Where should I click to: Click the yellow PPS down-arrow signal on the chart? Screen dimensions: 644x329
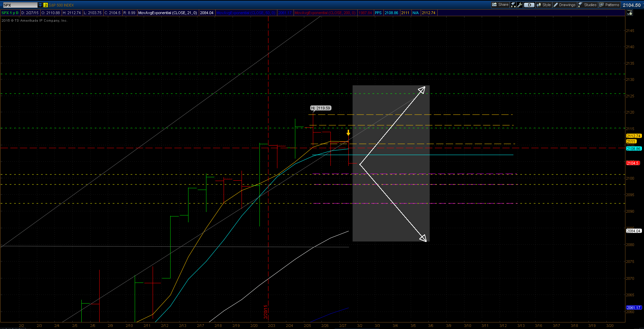click(x=348, y=132)
